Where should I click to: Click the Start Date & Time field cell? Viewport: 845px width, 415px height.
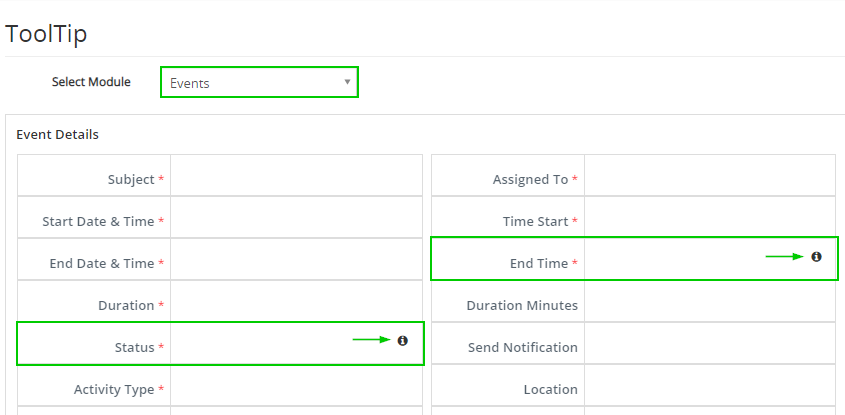[296, 217]
